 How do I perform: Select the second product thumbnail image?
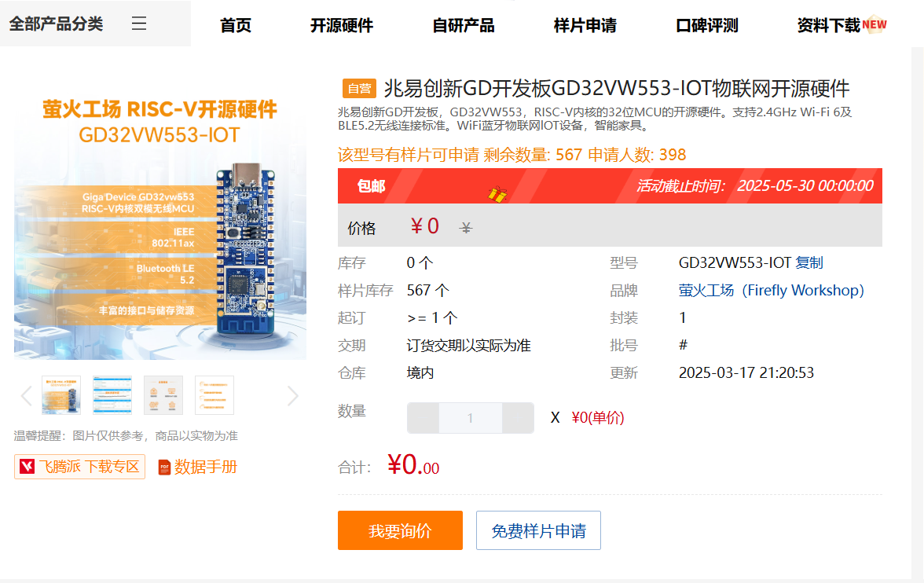(112, 395)
